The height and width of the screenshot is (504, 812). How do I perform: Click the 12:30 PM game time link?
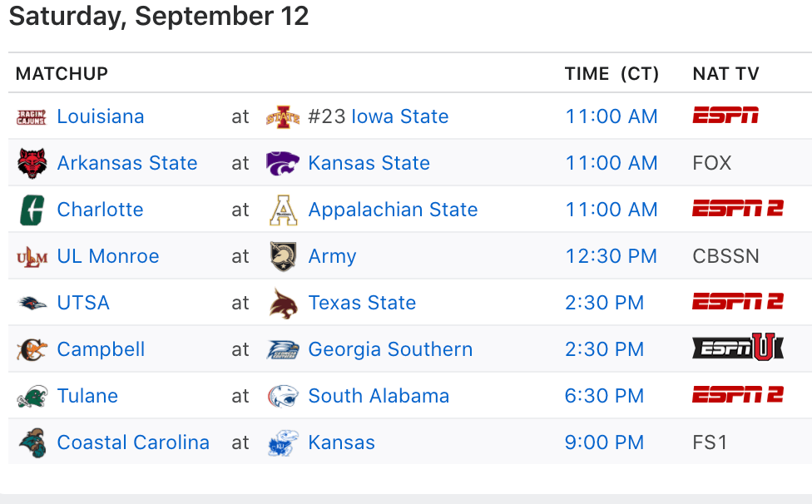pos(611,256)
